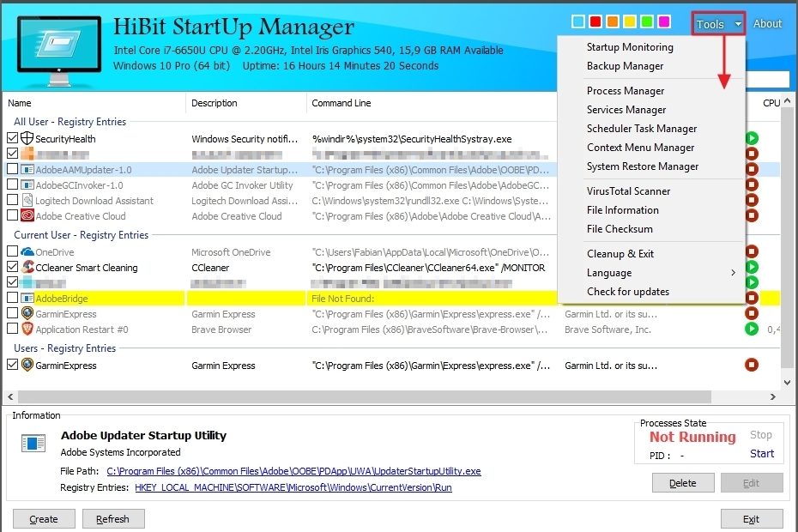Click red stopped status icon for AdobeAAMUpdater-1.0
The image size is (798, 532).
[752, 169]
